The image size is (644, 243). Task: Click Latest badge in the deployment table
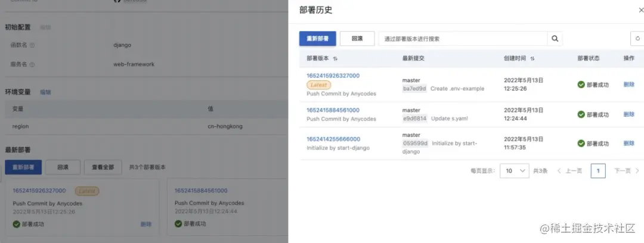(x=318, y=85)
